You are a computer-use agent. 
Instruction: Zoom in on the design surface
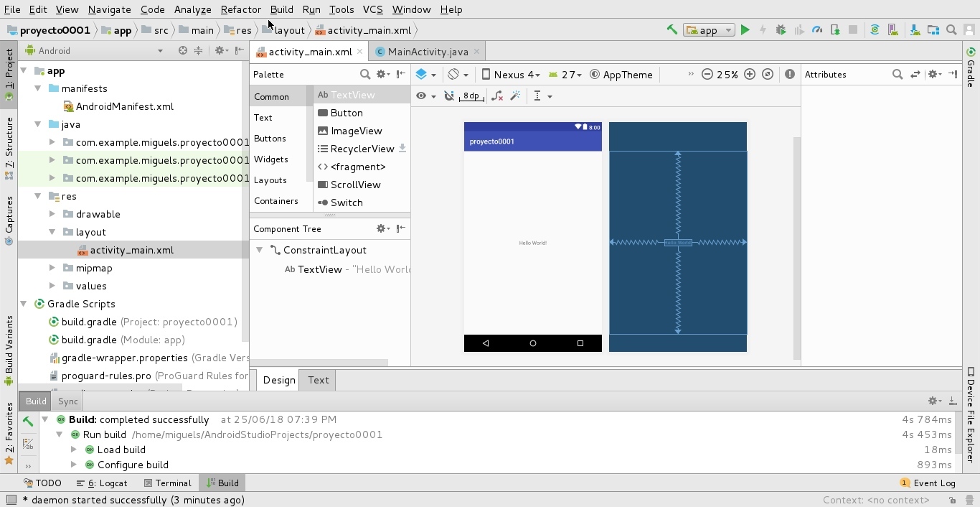(750, 75)
